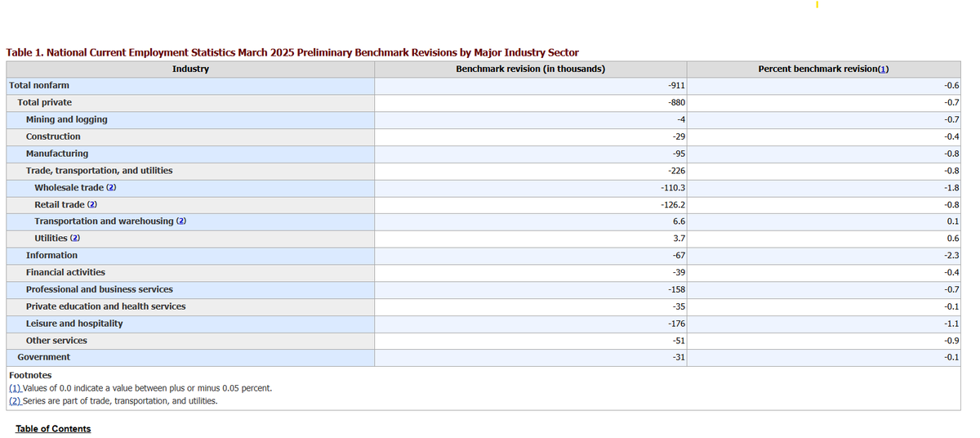
Task: Select the Information row label
Action: [x=51, y=256]
